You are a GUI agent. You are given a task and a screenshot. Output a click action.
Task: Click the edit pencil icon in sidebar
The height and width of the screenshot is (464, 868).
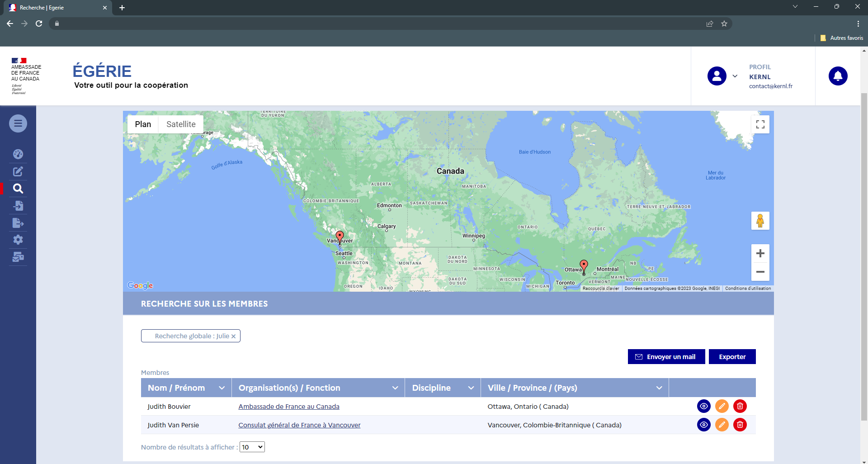coord(18,171)
